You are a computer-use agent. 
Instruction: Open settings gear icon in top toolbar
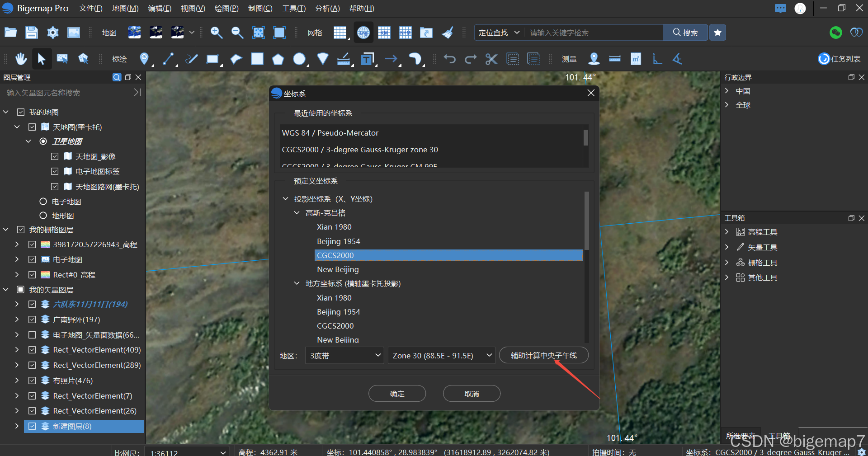[53, 33]
